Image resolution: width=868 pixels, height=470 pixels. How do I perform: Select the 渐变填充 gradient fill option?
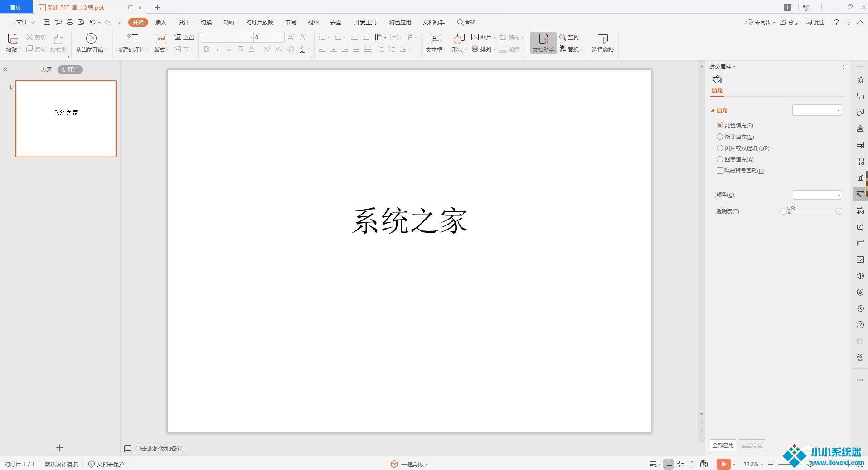[720, 137]
